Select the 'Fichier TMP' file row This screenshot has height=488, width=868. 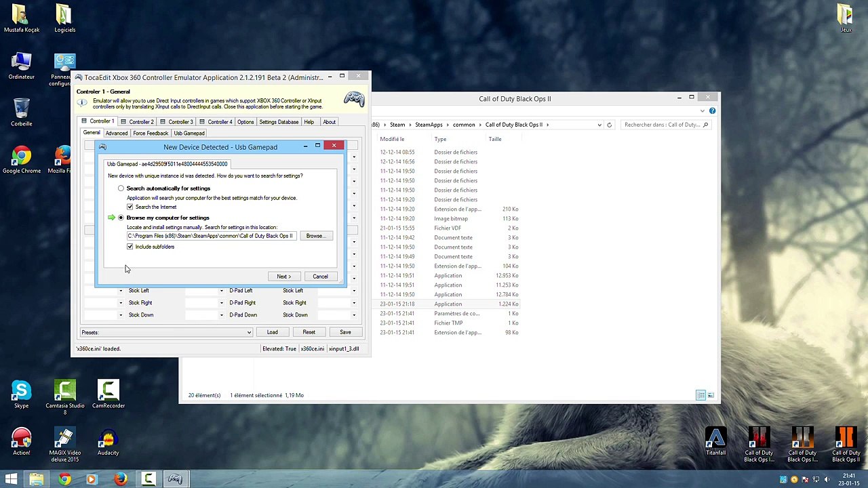click(449, 323)
